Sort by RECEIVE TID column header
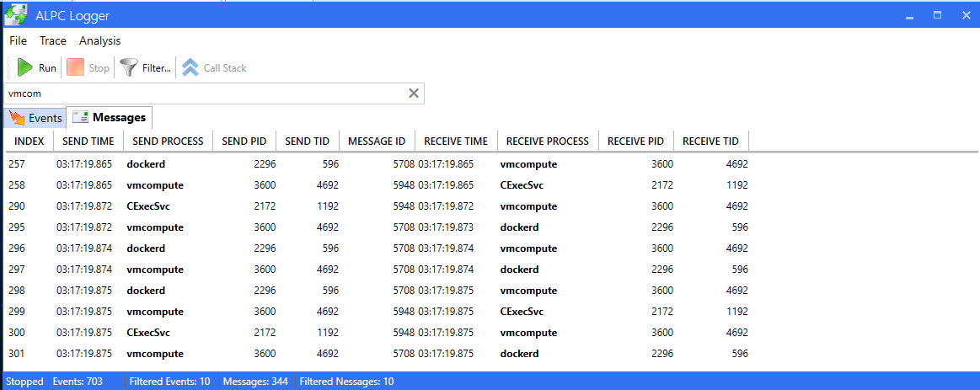Image resolution: width=980 pixels, height=390 pixels. click(711, 142)
